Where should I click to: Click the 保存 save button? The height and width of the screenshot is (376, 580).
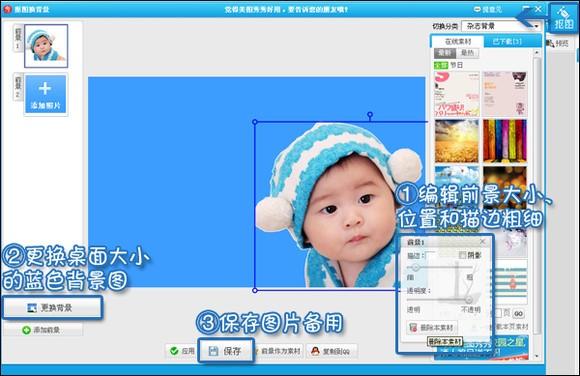[x=226, y=350]
